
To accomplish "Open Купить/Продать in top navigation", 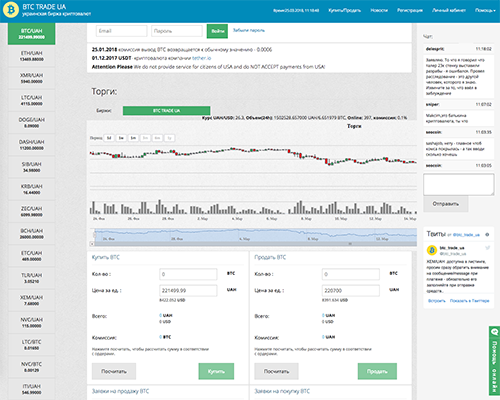I will [345, 10].
